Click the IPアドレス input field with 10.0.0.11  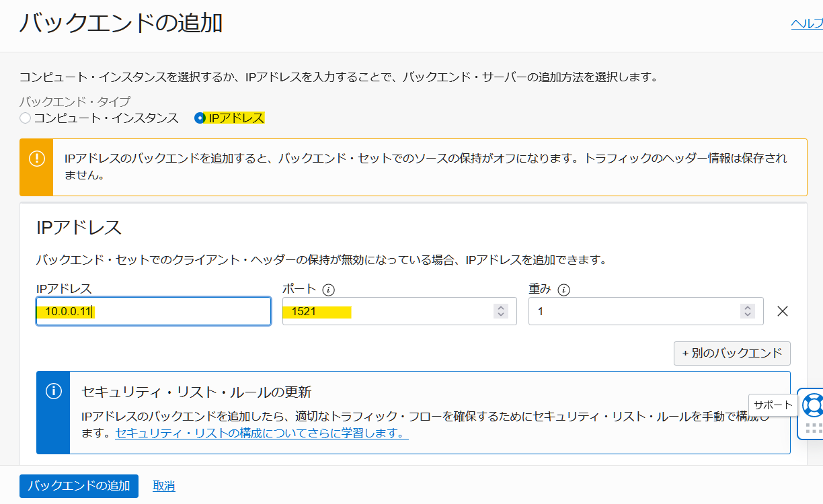153,311
